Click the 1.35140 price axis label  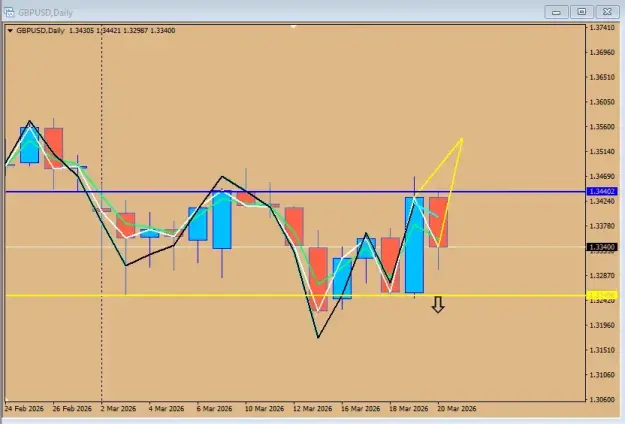click(602, 151)
